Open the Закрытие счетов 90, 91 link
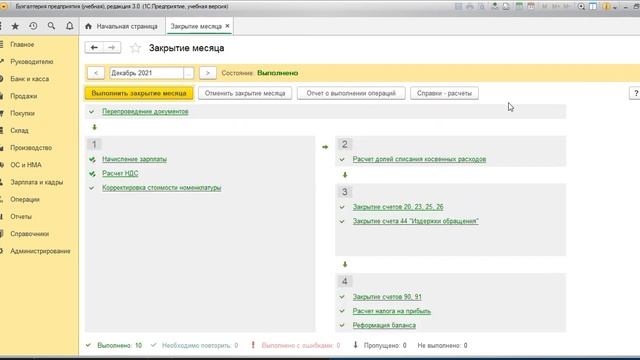This screenshot has width=640, height=360. (x=387, y=297)
